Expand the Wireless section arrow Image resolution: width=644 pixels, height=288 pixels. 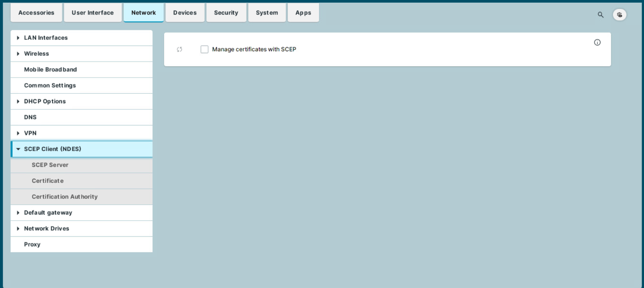point(18,54)
